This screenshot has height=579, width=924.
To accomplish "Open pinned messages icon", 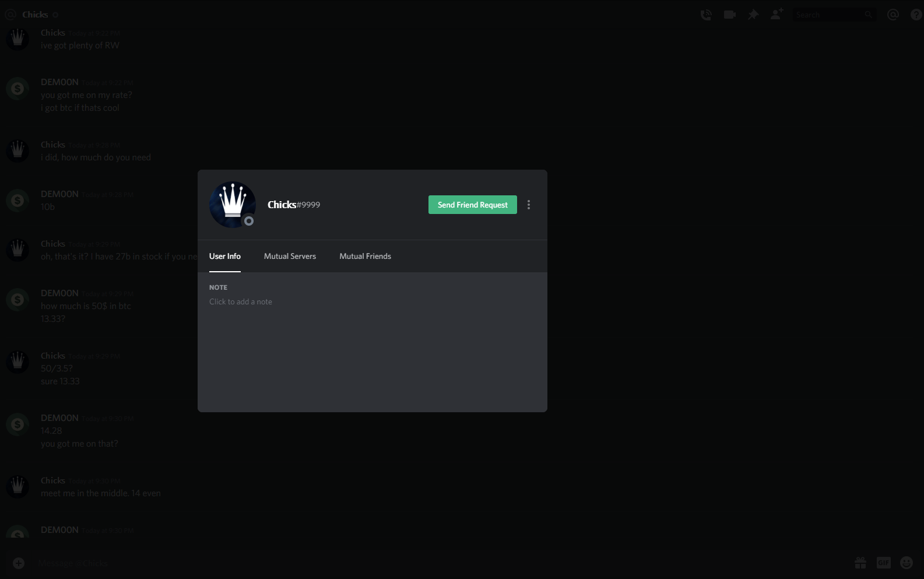I will (x=753, y=15).
